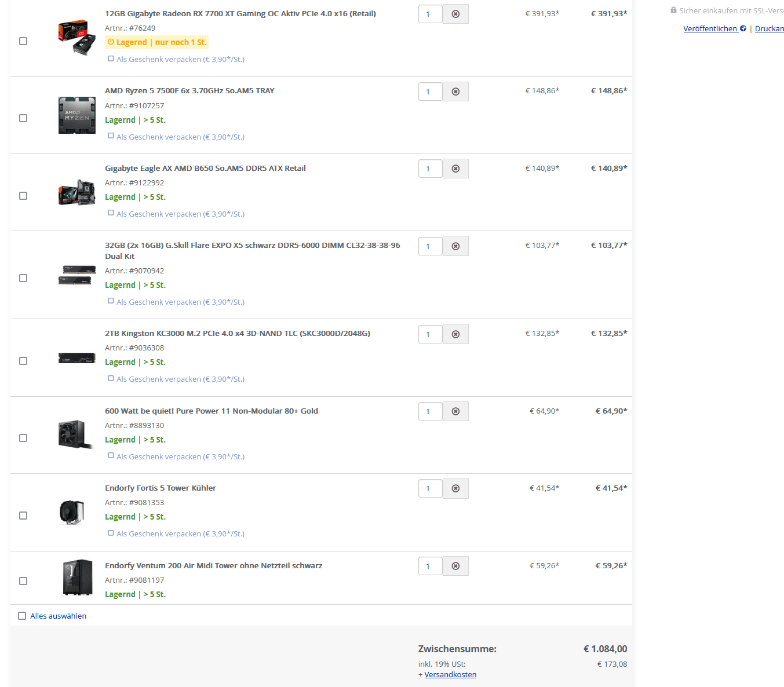Image resolution: width=784 pixels, height=687 pixels.
Task: Open the 12GB Gigabyte Radeon RX 7700 XT product title
Action: [240, 13]
